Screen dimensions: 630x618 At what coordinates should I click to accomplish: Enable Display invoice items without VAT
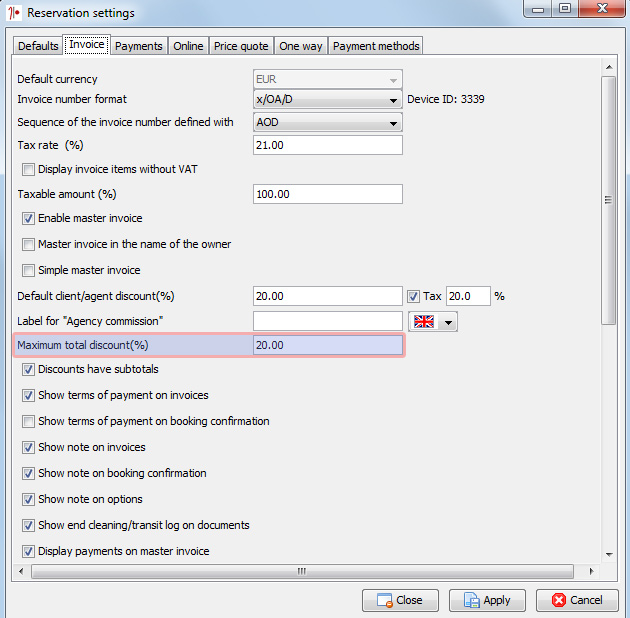[x=28, y=170]
